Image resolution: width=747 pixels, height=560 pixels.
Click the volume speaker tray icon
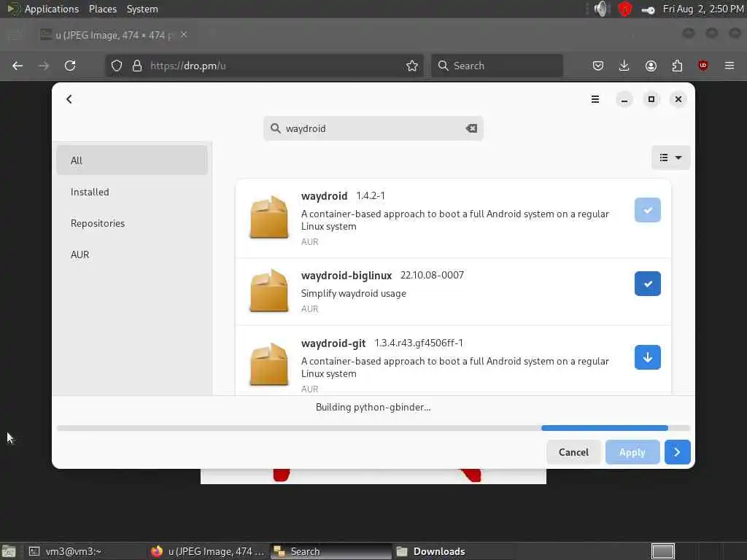click(602, 9)
